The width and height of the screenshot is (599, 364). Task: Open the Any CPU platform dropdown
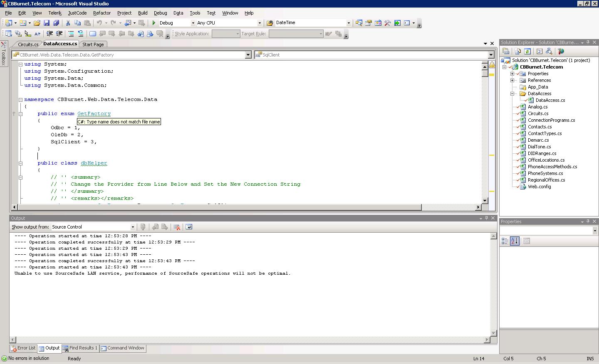(x=260, y=23)
